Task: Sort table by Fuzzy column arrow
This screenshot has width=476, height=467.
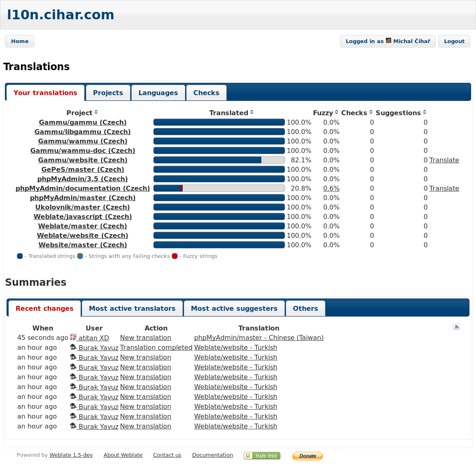Action: (336, 112)
